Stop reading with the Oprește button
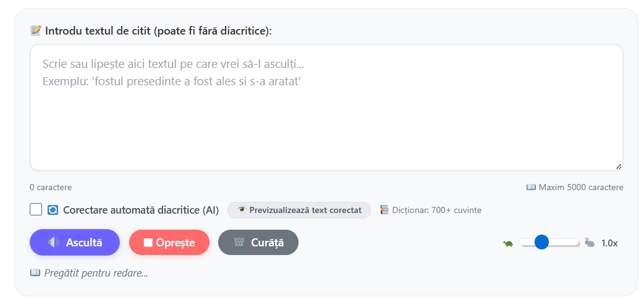 tap(169, 242)
